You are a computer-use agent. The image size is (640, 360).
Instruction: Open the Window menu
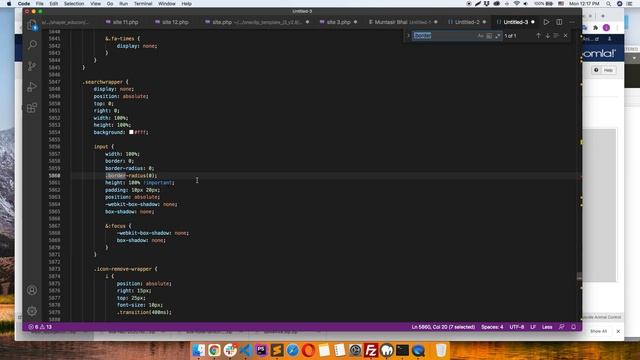(x=167, y=4)
